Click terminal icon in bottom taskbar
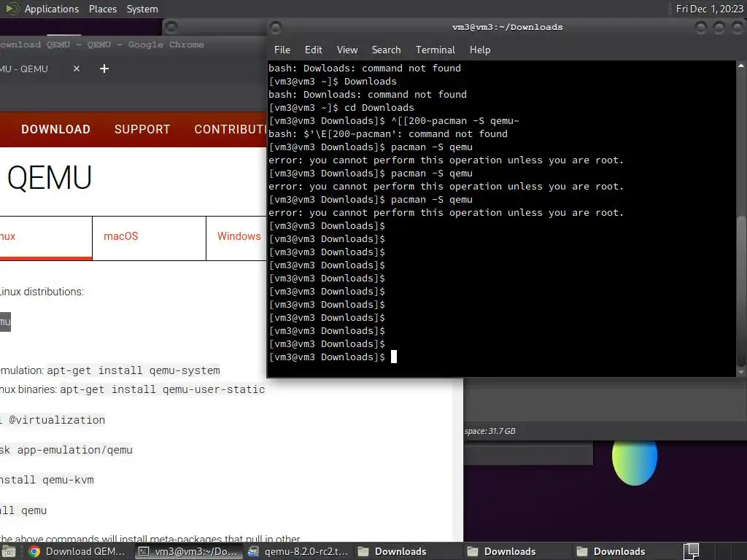The height and width of the screenshot is (560, 747). 144,551
